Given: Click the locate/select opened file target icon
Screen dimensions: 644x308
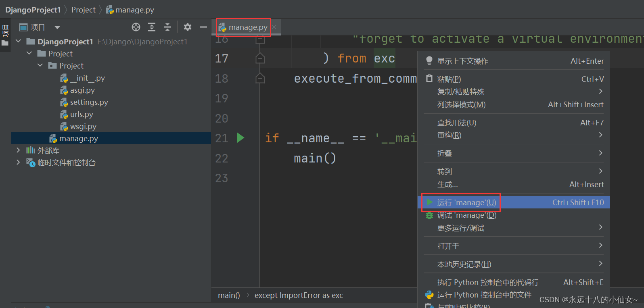Looking at the screenshot, I should 136,27.
